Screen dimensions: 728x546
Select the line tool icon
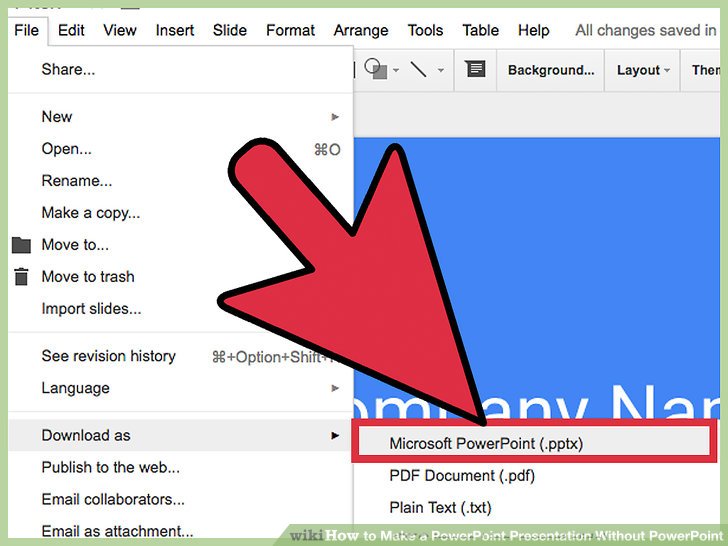pos(418,70)
